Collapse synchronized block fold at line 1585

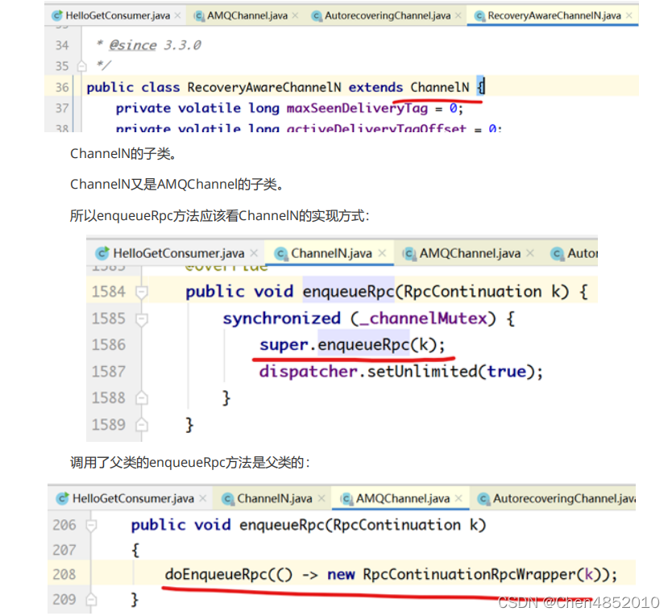(142, 318)
